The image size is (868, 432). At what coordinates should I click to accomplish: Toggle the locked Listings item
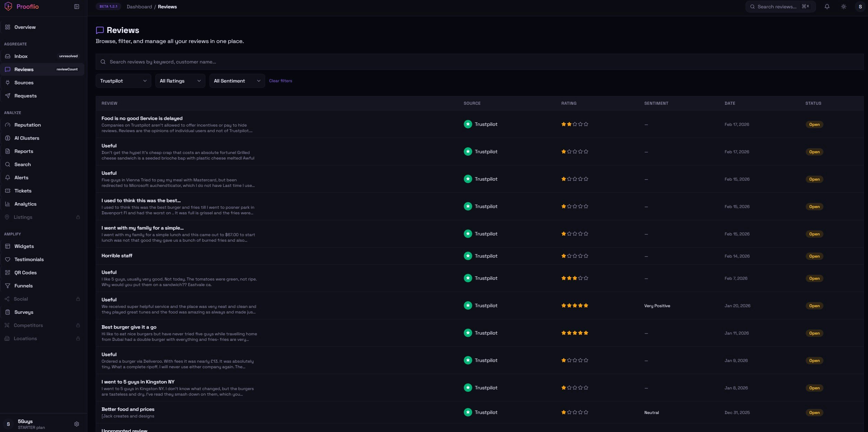point(23,217)
